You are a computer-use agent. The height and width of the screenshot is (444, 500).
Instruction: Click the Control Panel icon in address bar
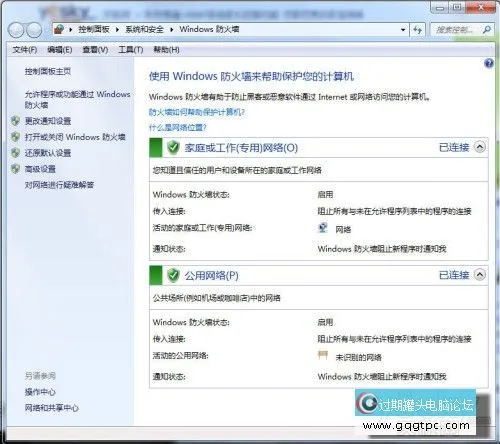click(60, 29)
